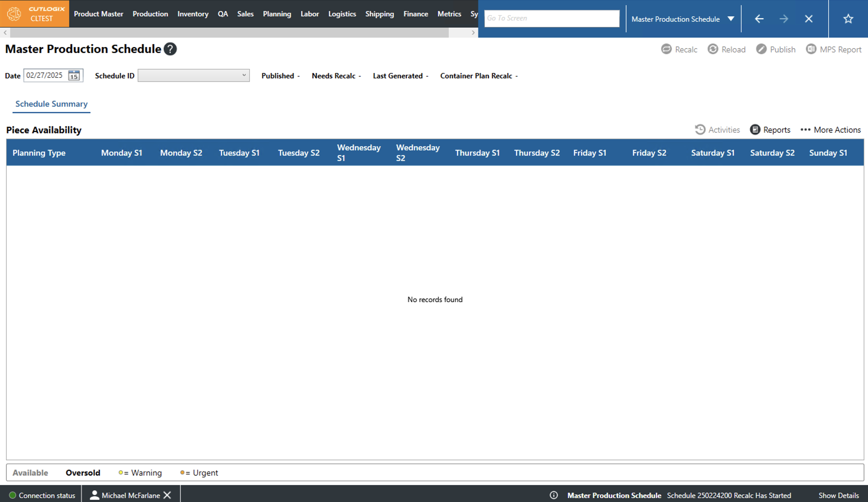Open the More Actions menu

831,130
